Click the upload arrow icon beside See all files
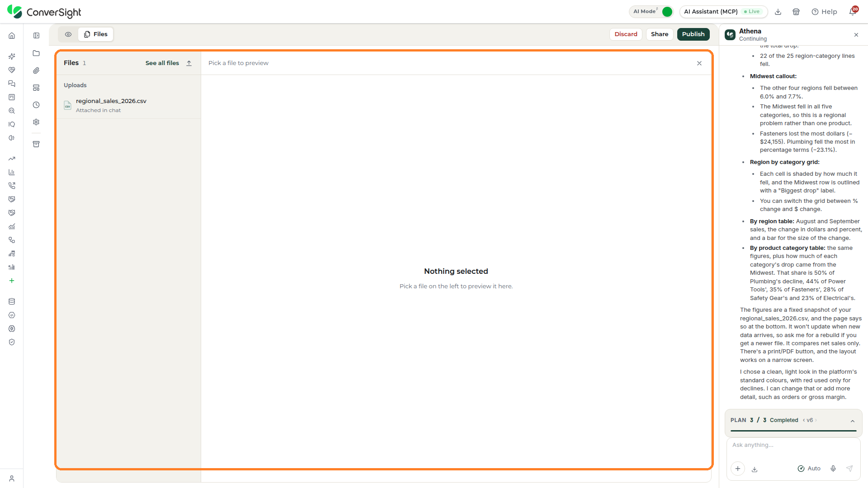The image size is (868, 488). tap(189, 63)
